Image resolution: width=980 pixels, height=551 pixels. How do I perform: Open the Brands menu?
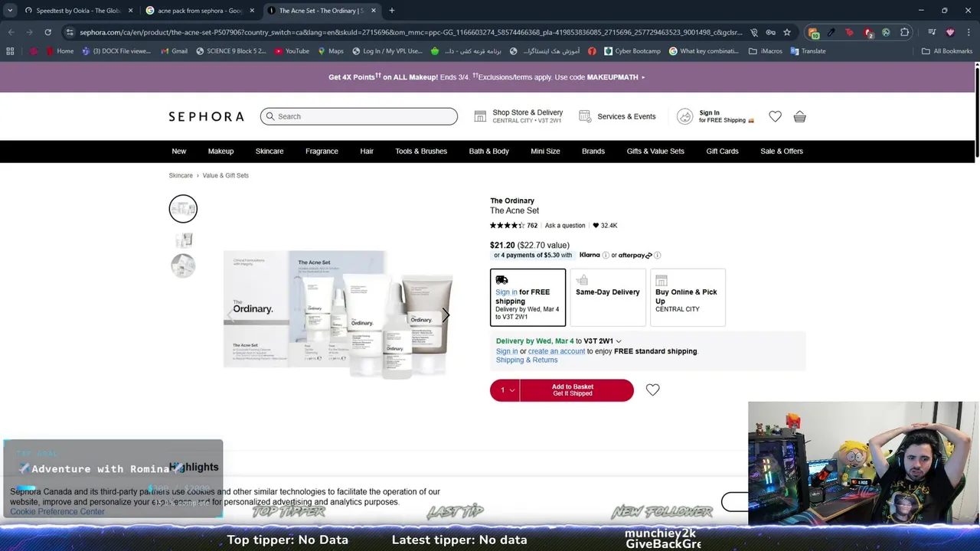pyautogui.click(x=593, y=152)
